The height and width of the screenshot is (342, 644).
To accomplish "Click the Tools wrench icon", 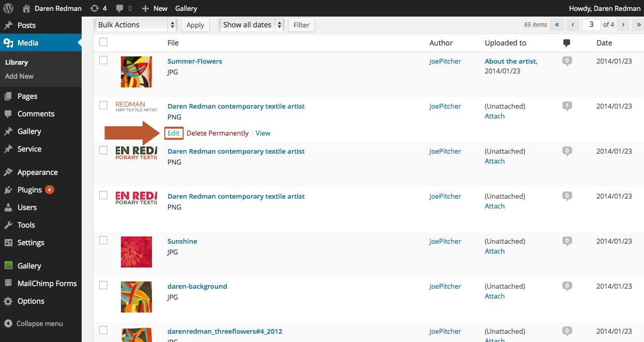I will 8,225.
